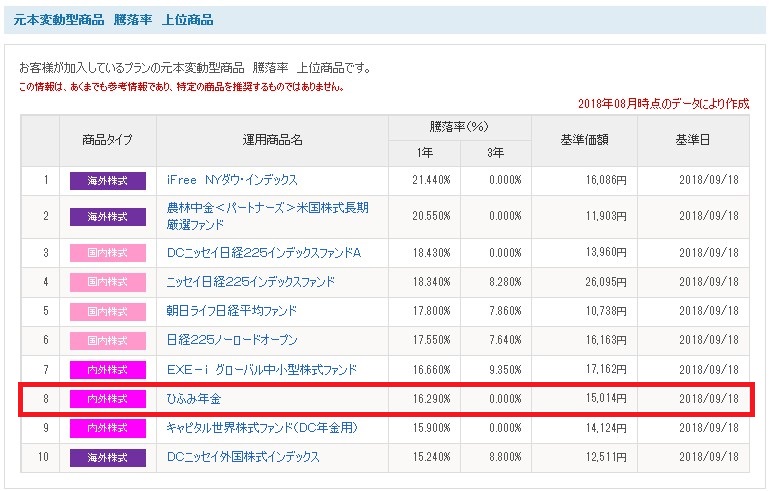Click the 3年 sub-column header
769x491 pixels.
pyautogui.click(x=496, y=153)
